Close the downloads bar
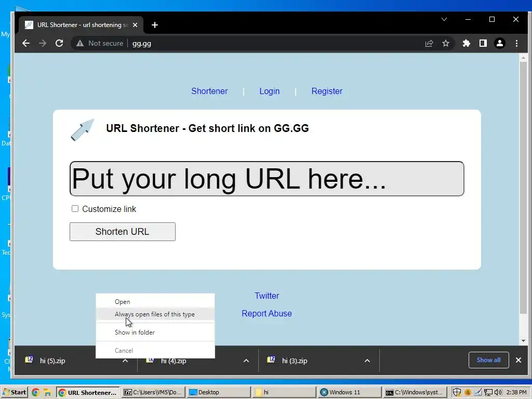 tap(518, 360)
